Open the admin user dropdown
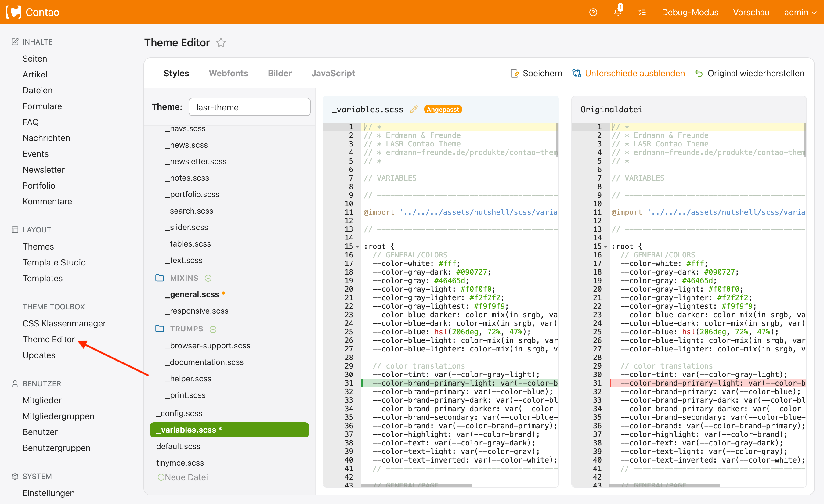The width and height of the screenshot is (824, 504). (800, 13)
